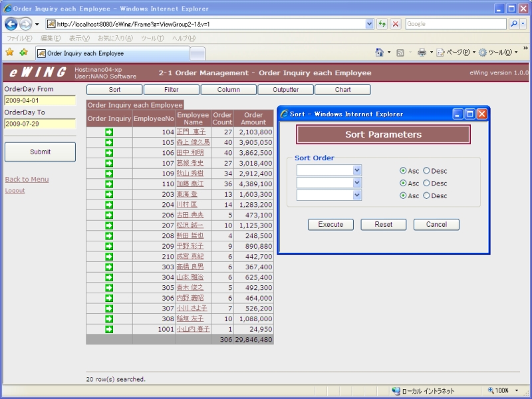Open order inquiry arrow for employee 208
The image size is (532, 399).
coord(109,236)
